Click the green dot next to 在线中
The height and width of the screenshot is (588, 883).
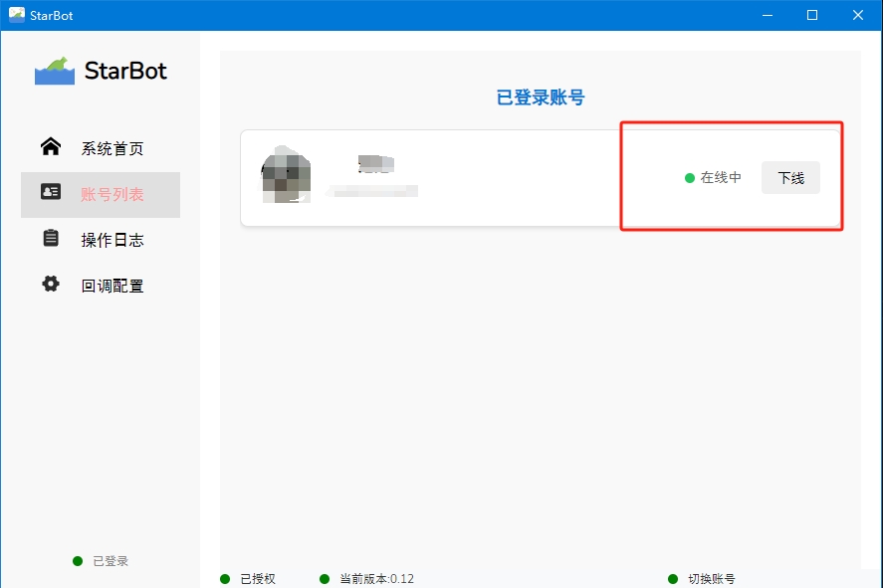tap(689, 178)
